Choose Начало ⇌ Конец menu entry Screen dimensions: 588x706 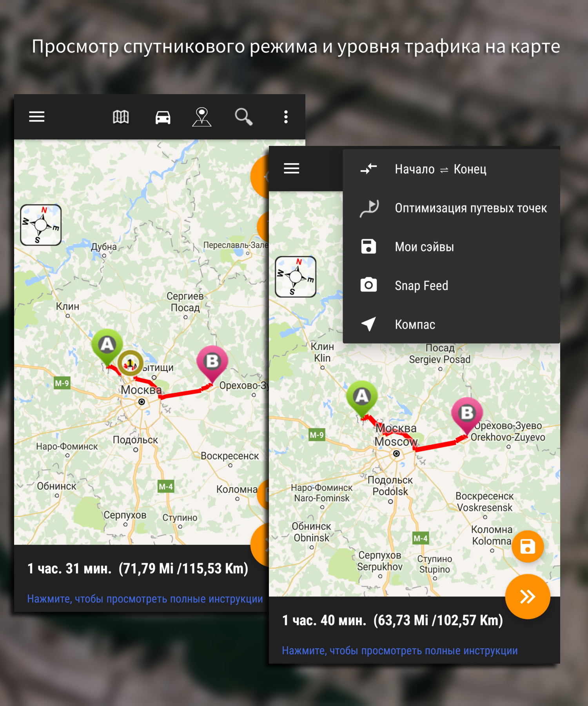point(451,169)
